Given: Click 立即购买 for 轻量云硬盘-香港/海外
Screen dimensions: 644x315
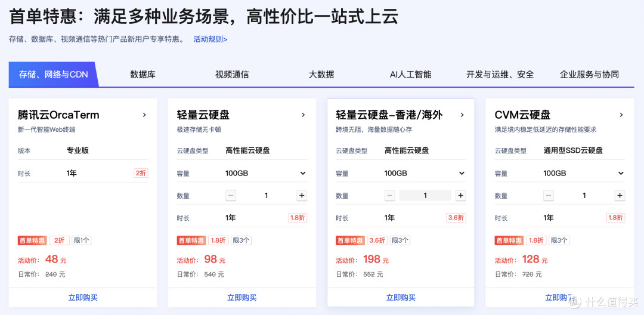Looking at the screenshot, I should (401, 298).
